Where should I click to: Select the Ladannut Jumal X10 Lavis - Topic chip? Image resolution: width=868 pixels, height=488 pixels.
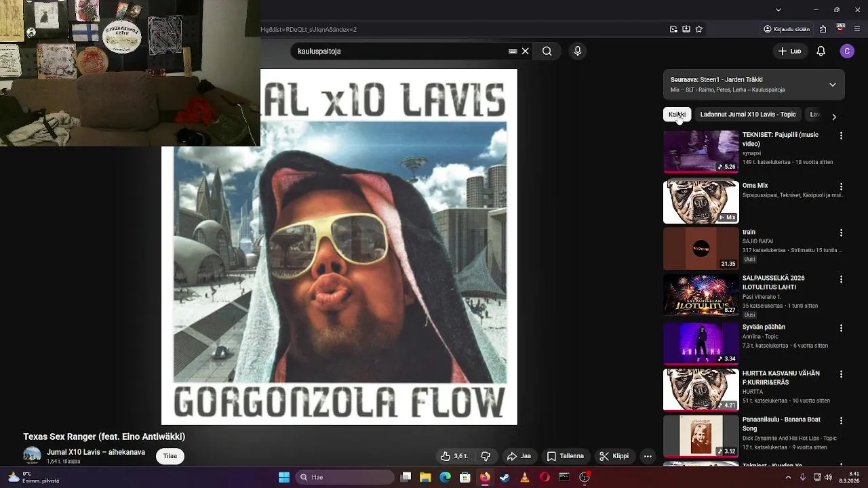click(x=748, y=115)
